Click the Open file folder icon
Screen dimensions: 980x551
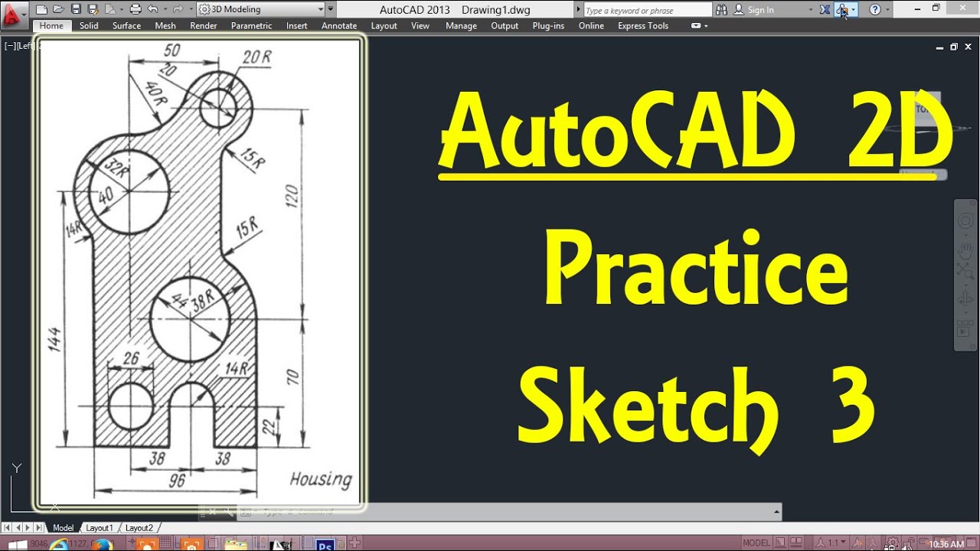click(58, 9)
